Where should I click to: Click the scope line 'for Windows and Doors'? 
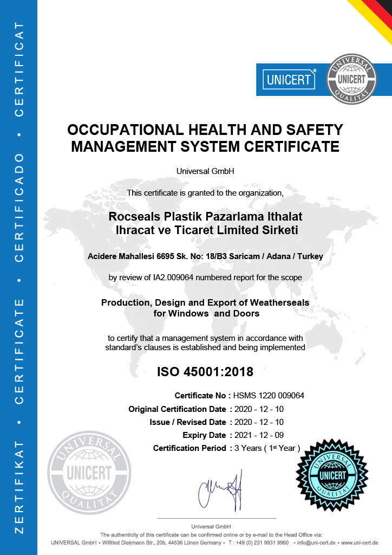206,314
